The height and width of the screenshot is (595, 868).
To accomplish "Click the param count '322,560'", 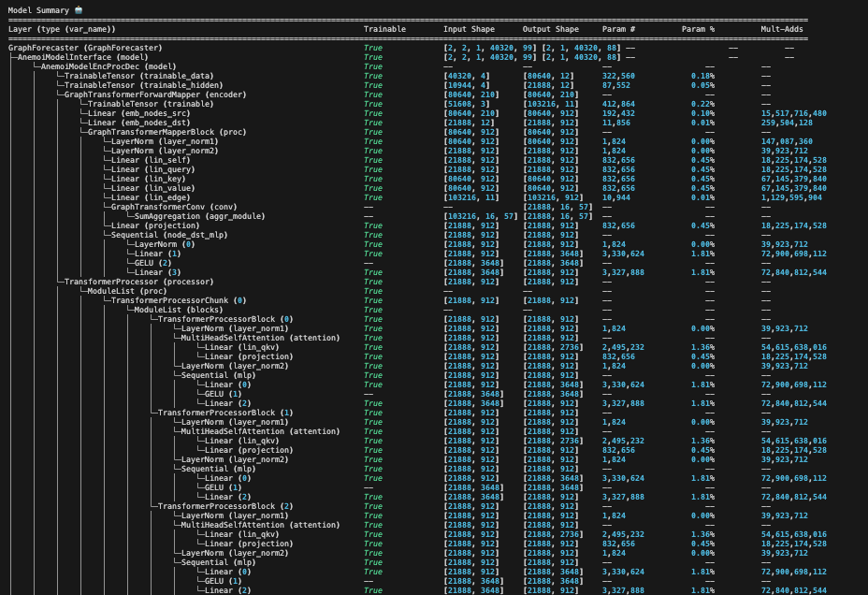I will (x=619, y=77).
